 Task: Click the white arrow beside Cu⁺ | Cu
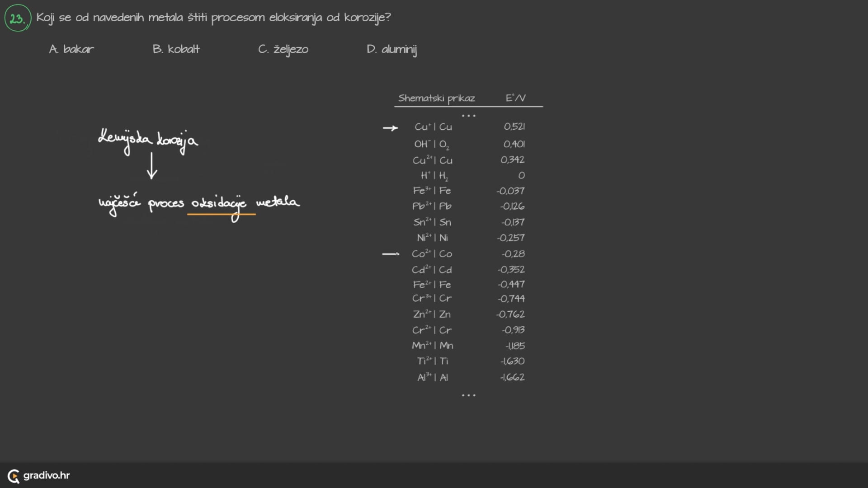[390, 128]
